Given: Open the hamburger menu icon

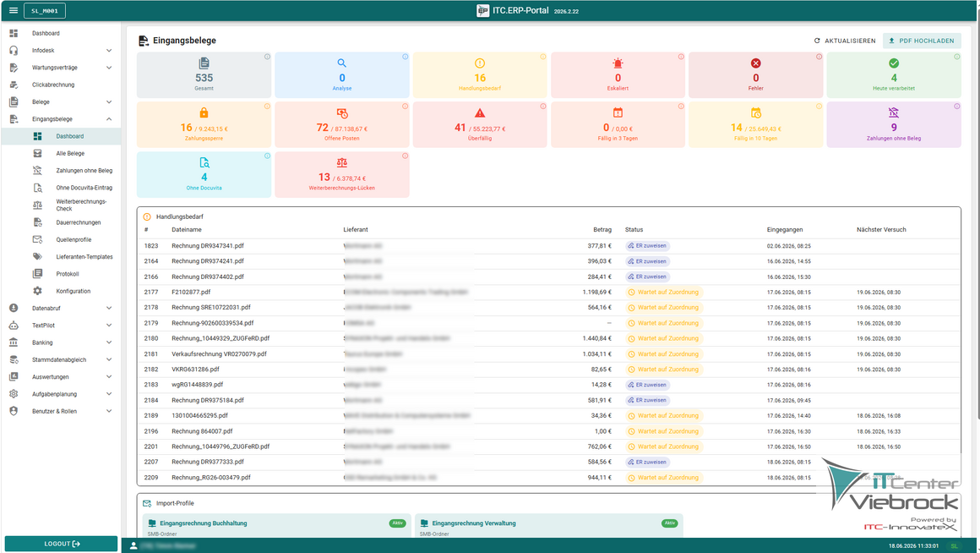Looking at the screenshot, I should [x=14, y=11].
